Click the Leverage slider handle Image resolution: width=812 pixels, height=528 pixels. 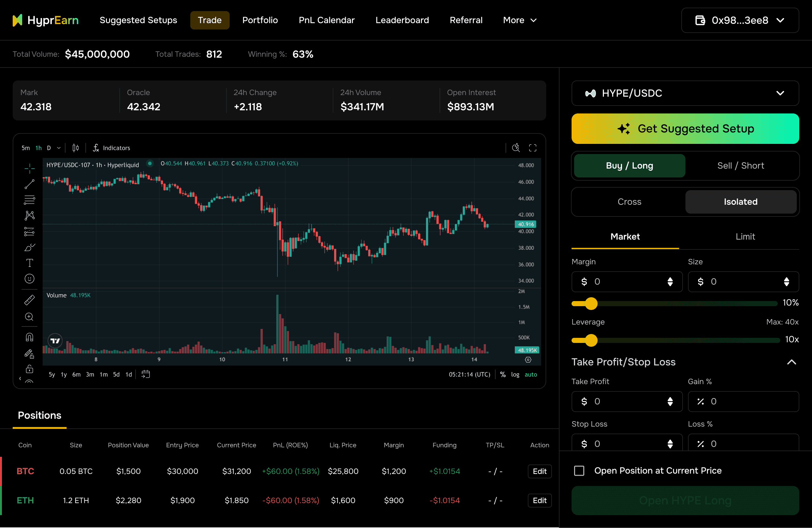[x=591, y=340]
